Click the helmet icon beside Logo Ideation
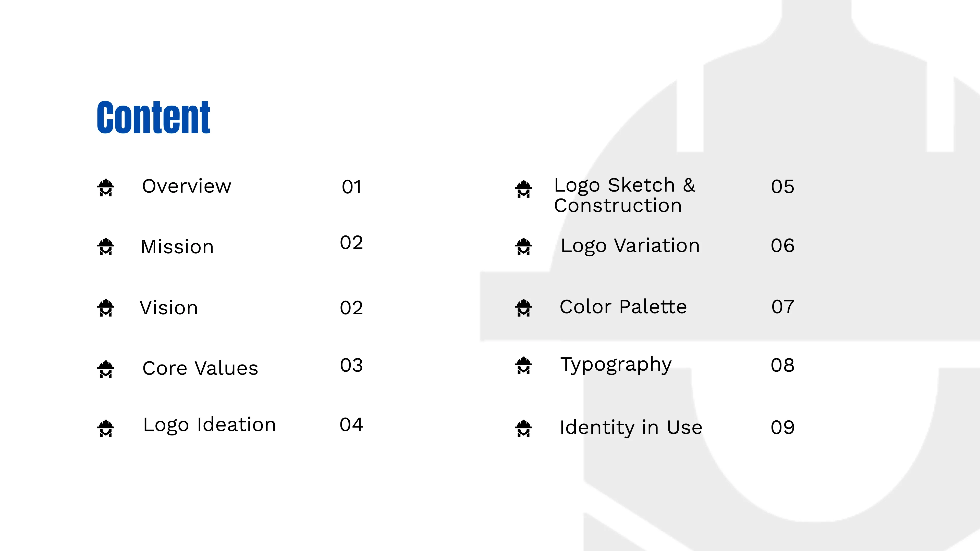The height and width of the screenshot is (551, 980). tap(106, 429)
